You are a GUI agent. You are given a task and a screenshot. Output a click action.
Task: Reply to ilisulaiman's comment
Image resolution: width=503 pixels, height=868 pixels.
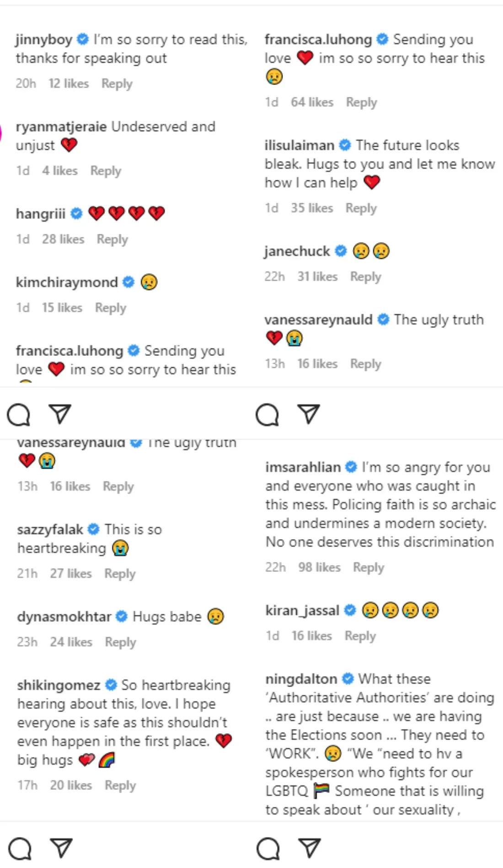pos(361,208)
